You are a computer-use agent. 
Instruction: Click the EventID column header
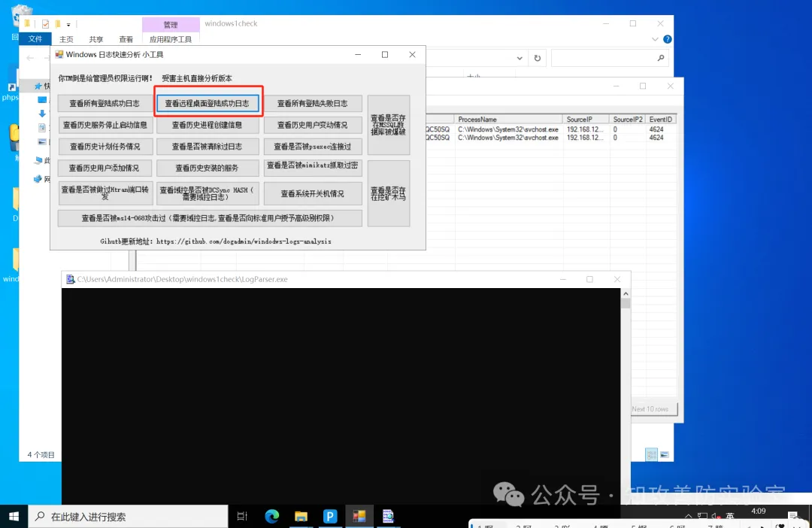661,119
